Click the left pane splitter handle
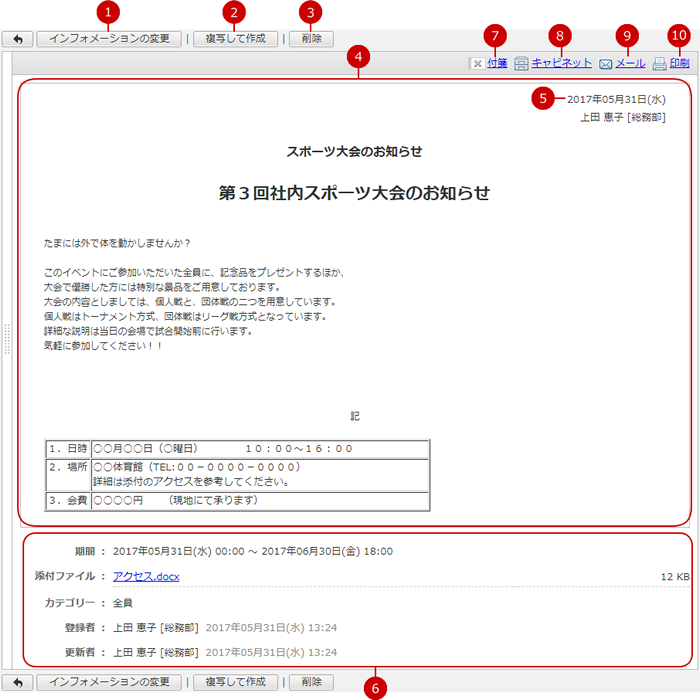The height and width of the screenshot is (700, 700). point(8,340)
